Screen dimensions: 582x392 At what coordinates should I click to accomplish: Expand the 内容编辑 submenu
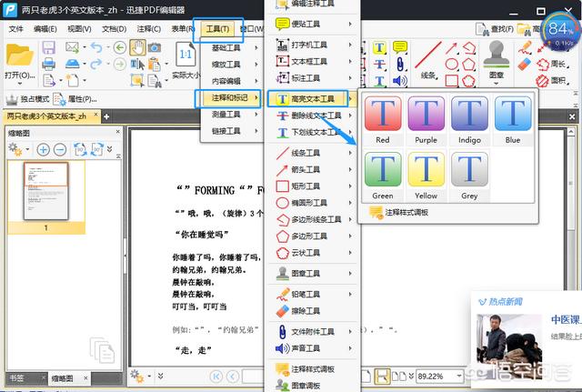click(231, 81)
